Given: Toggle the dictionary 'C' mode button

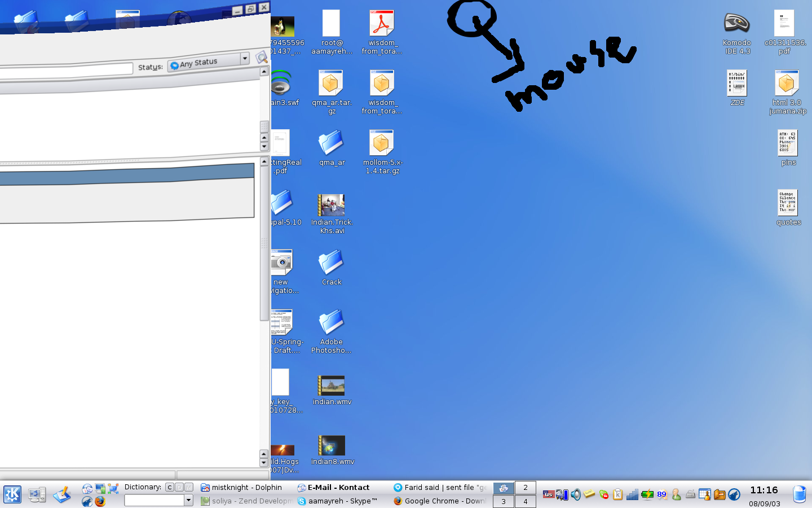Looking at the screenshot, I should point(169,487).
